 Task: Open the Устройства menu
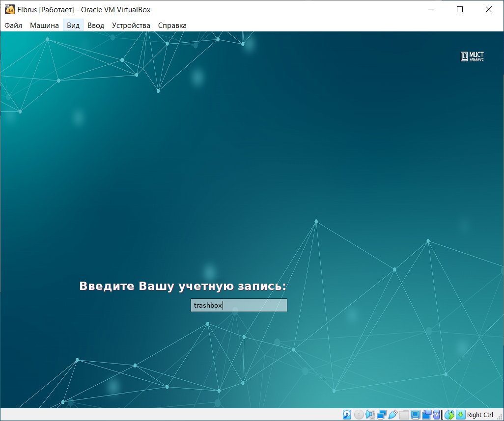pos(131,26)
